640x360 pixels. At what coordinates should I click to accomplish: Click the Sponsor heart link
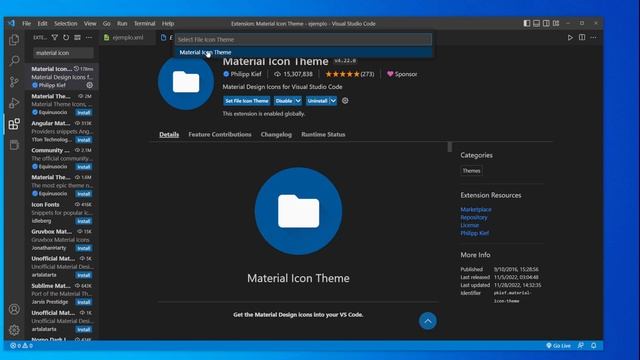click(402, 74)
